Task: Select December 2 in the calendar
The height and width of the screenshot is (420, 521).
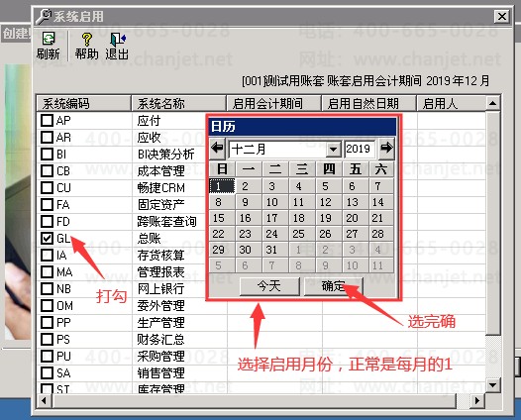Action: point(249,186)
